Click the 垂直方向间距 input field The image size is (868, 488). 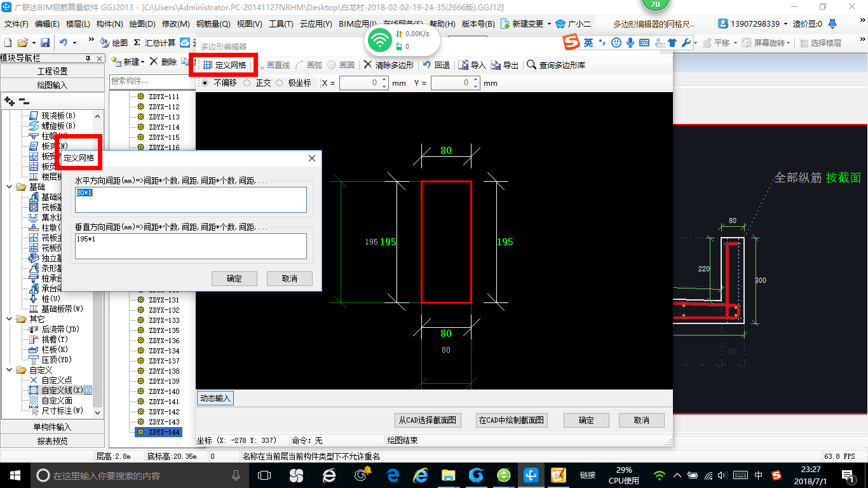click(x=191, y=246)
